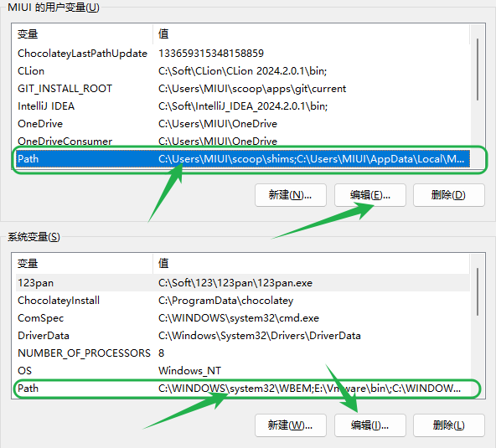
Task: Click the user variables list scrollbar
Action: pyautogui.click(x=478, y=70)
